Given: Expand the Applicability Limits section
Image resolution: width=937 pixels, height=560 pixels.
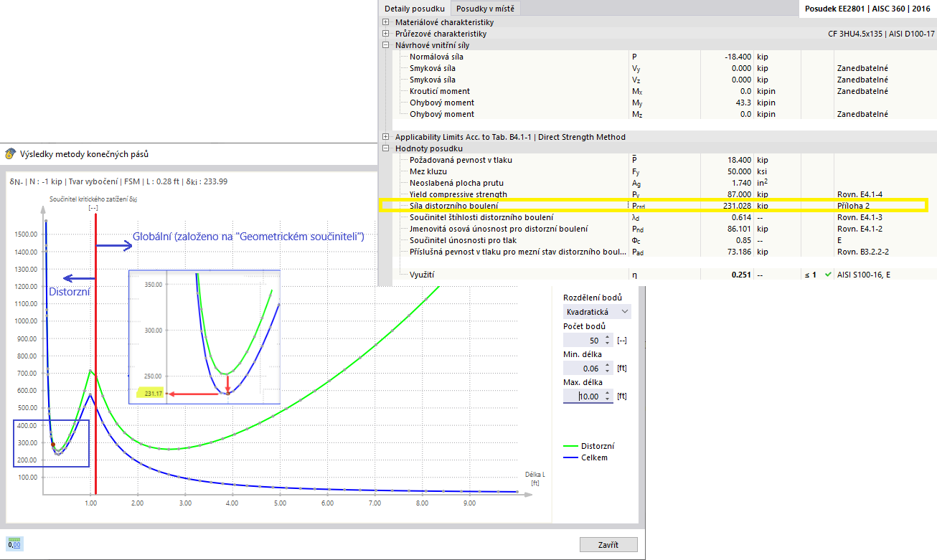Looking at the screenshot, I should pos(386,137).
